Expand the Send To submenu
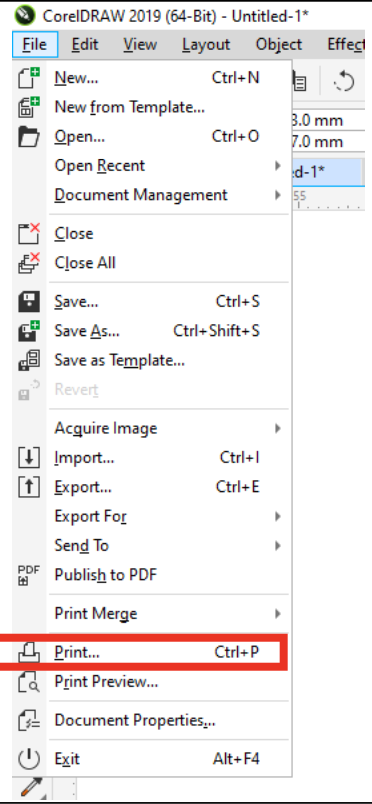This screenshot has width=372, height=804. pyautogui.click(x=169, y=546)
